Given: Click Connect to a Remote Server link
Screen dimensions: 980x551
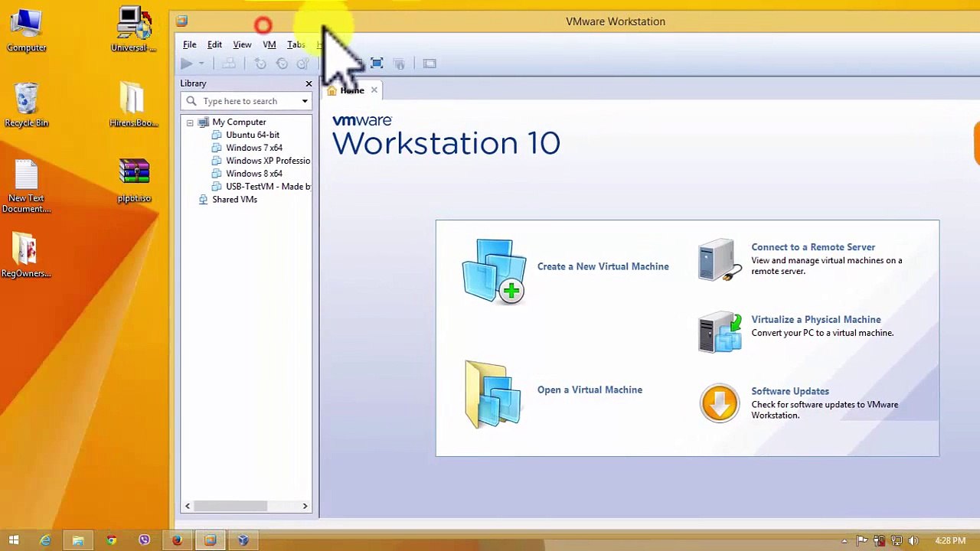Looking at the screenshot, I should (x=813, y=247).
